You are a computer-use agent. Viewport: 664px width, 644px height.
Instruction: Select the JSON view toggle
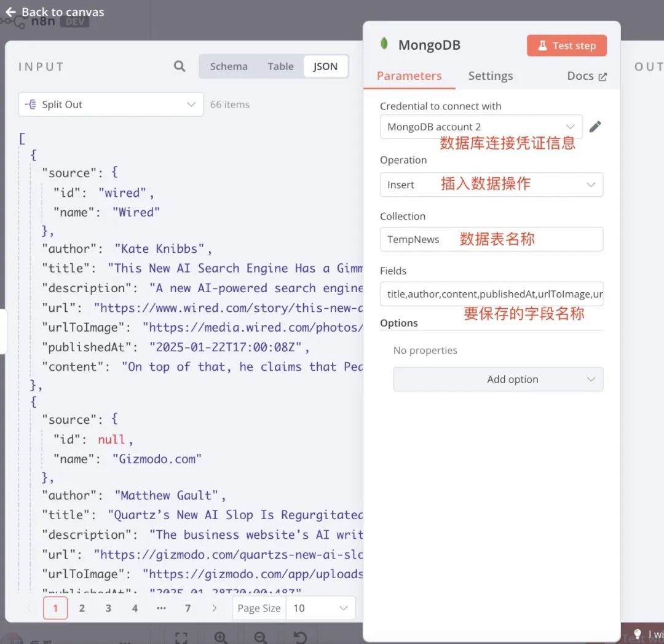tap(325, 66)
